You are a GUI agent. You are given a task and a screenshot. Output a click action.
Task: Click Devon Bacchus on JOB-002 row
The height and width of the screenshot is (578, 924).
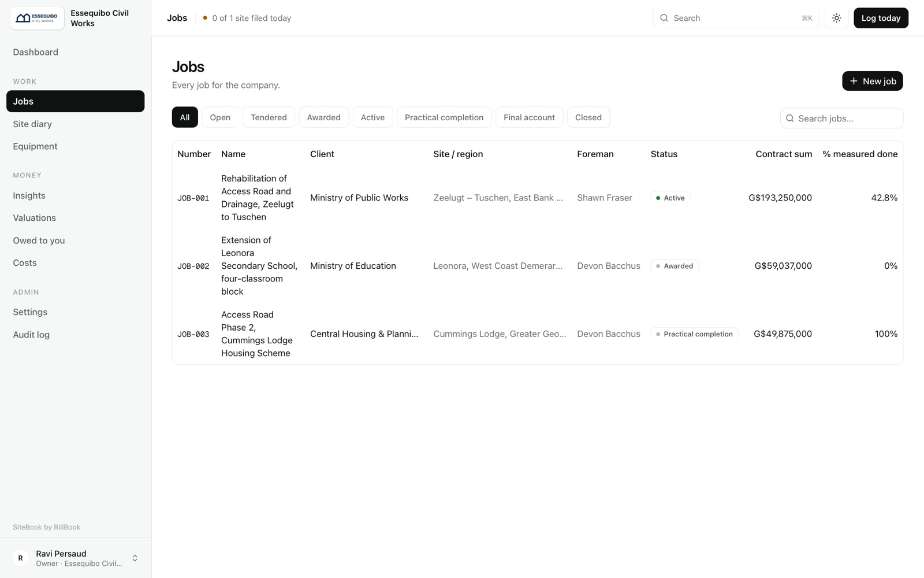click(609, 266)
